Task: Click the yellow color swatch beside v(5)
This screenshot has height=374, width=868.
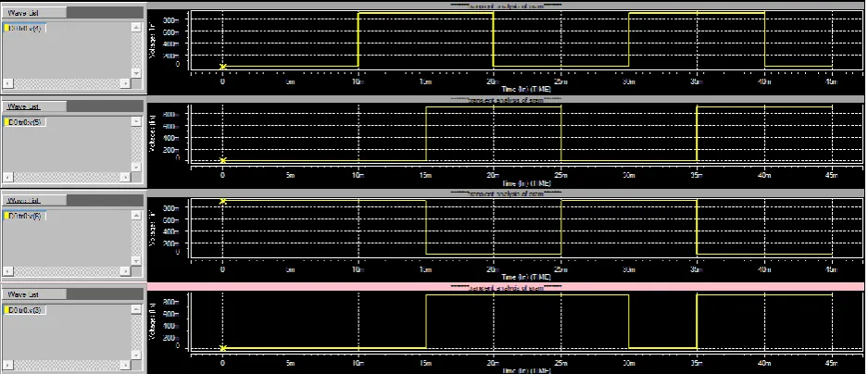Action: 6,122
